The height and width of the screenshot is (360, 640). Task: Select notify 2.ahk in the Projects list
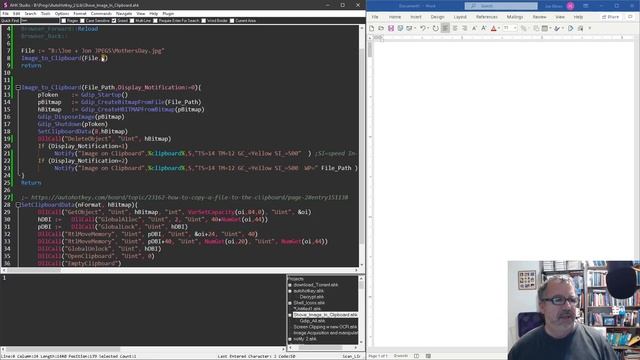coord(304,339)
